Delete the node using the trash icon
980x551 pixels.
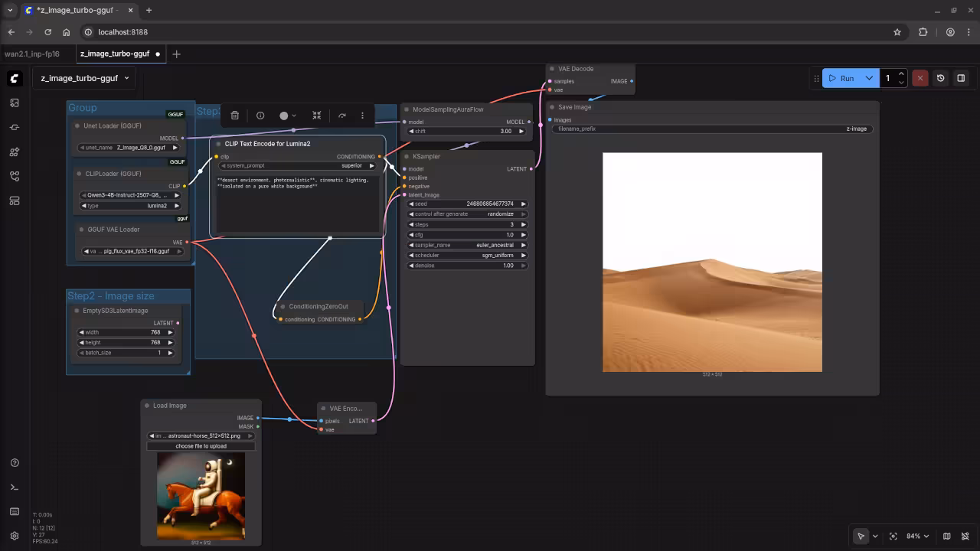click(x=234, y=115)
